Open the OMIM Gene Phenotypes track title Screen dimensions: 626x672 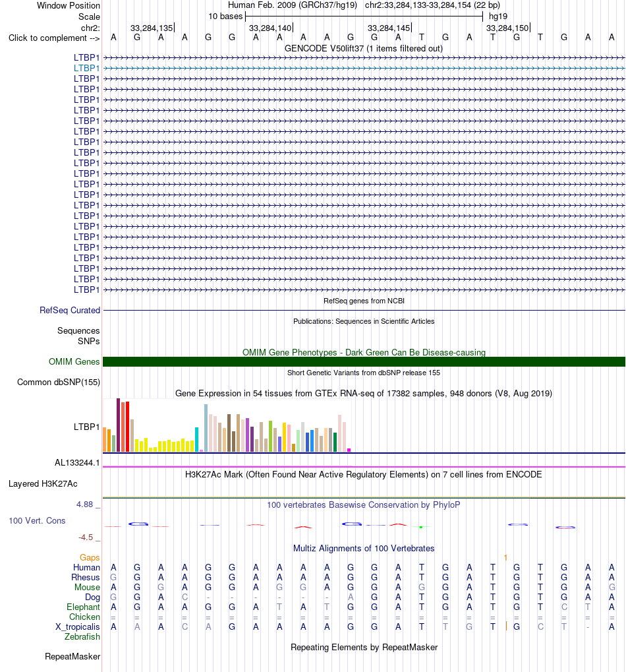pyautogui.click(x=364, y=352)
